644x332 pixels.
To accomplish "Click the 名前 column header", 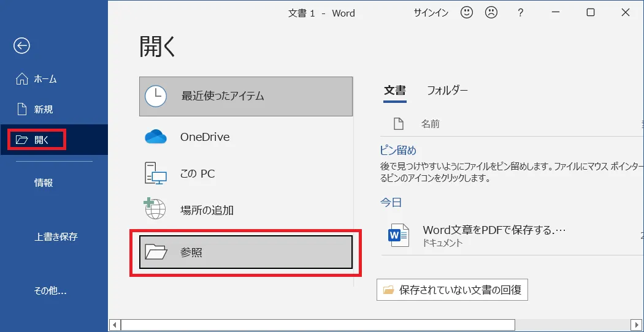I will (x=431, y=124).
